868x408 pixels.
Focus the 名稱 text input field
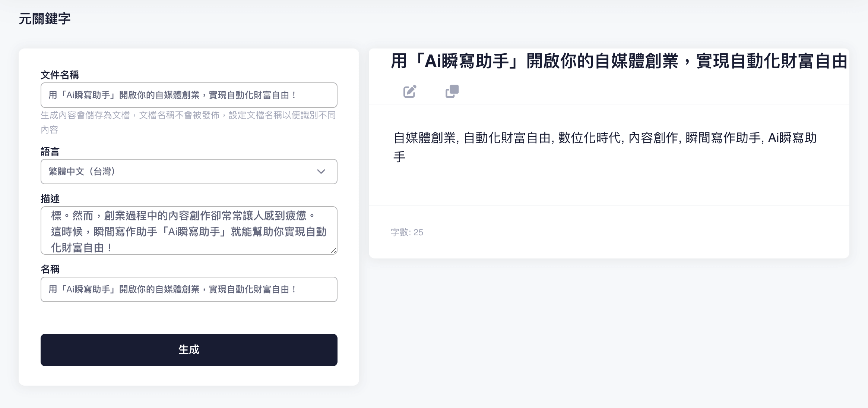[189, 289]
